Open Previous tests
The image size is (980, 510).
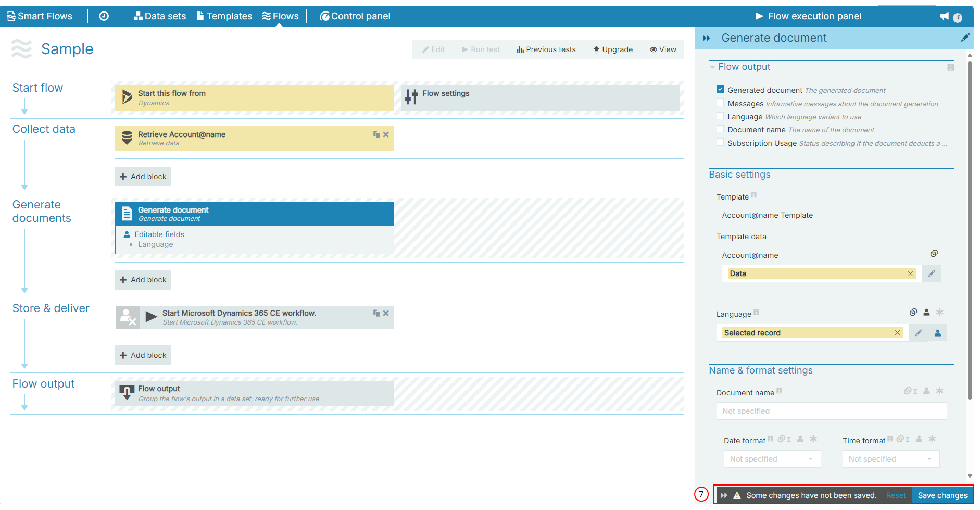click(546, 49)
